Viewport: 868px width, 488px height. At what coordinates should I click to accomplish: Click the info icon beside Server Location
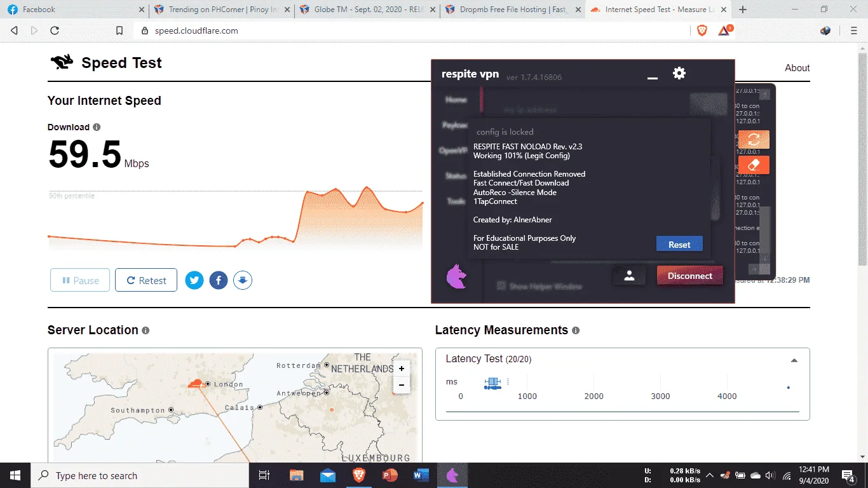[x=146, y=330]
